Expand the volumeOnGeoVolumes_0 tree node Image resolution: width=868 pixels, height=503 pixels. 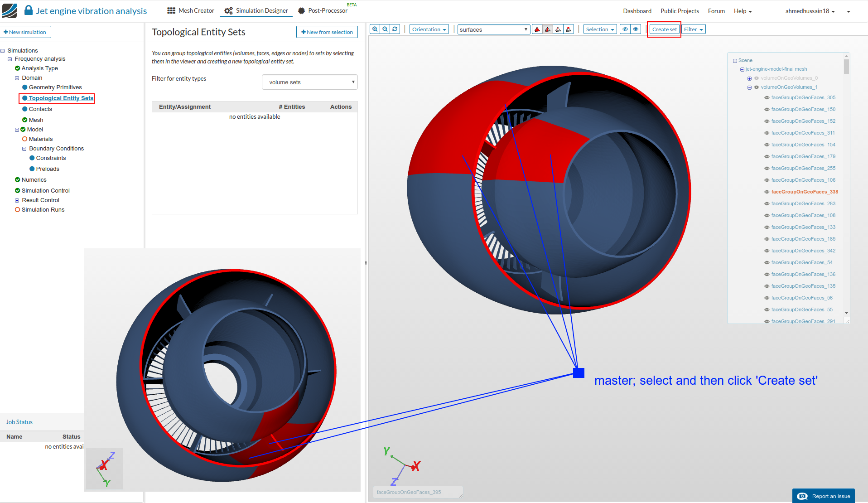click(749, 78)
